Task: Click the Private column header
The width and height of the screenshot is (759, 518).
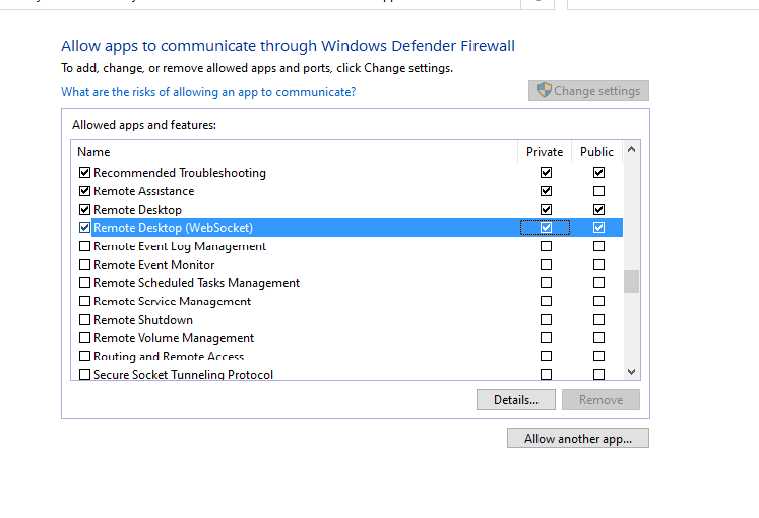Action: pyautogui.click(x=545, y=152)
